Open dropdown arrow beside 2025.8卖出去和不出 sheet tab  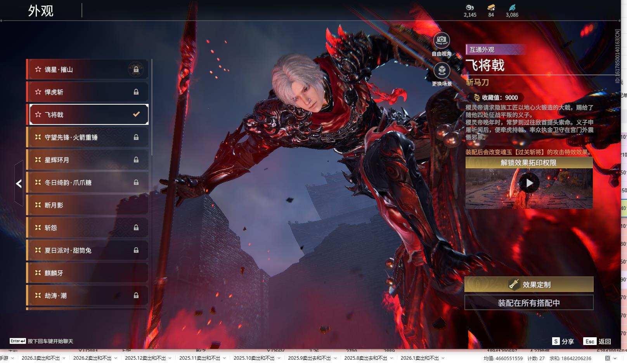[391, 358]
